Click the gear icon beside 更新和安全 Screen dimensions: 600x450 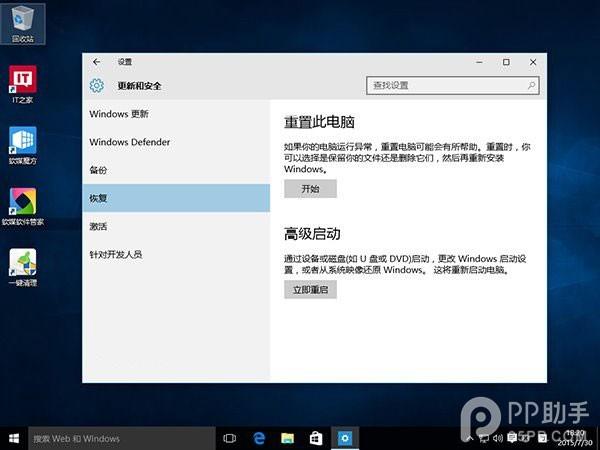96,85
